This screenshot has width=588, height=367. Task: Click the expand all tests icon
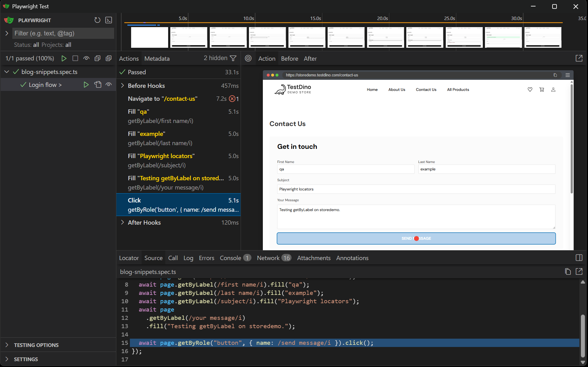[109, 58]
